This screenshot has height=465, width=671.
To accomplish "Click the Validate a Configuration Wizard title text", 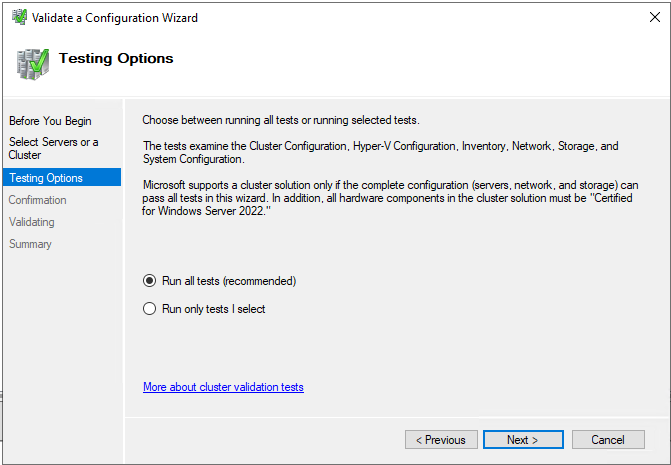I will (115, 18).
